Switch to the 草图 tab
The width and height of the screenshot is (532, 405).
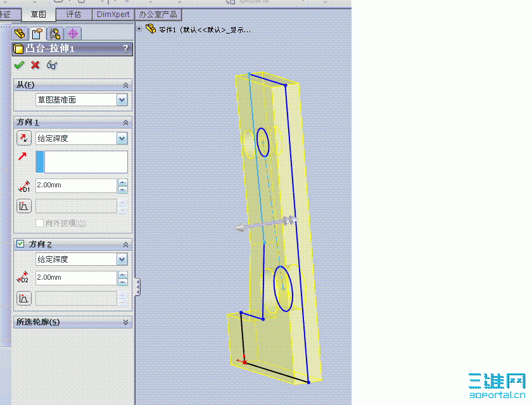pyautogui.click(x=39, y=15)
